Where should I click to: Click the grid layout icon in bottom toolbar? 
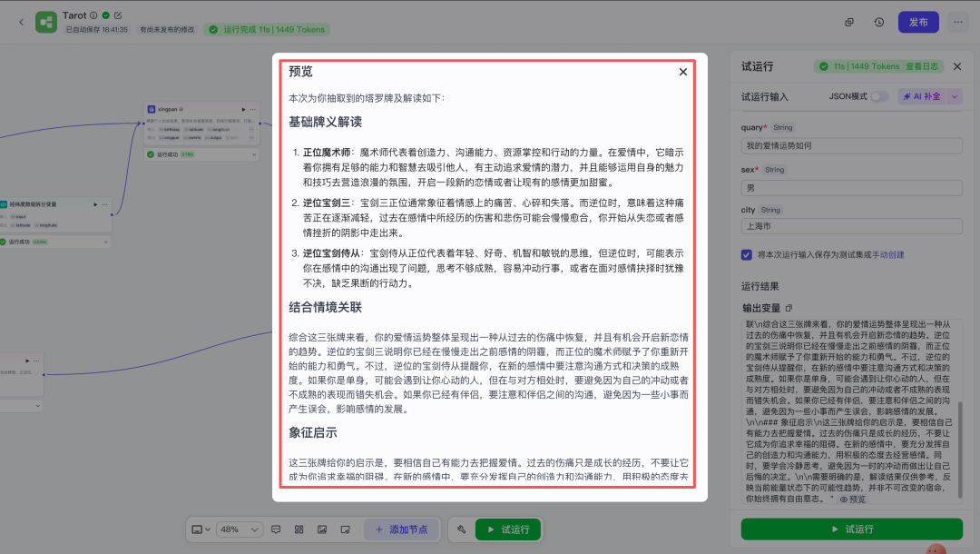point(299,529)
